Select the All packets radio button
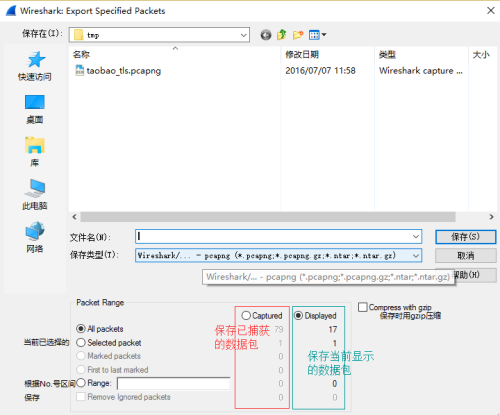Image resolution: width=500 pixels, height=415 pixels. point(81,329)
